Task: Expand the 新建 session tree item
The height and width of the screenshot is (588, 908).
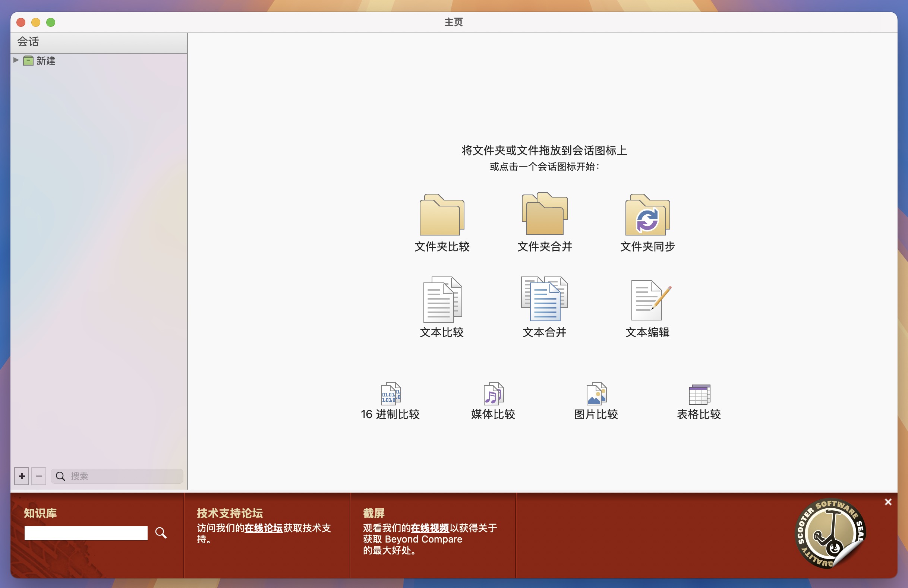Action: tap(16, 60)
